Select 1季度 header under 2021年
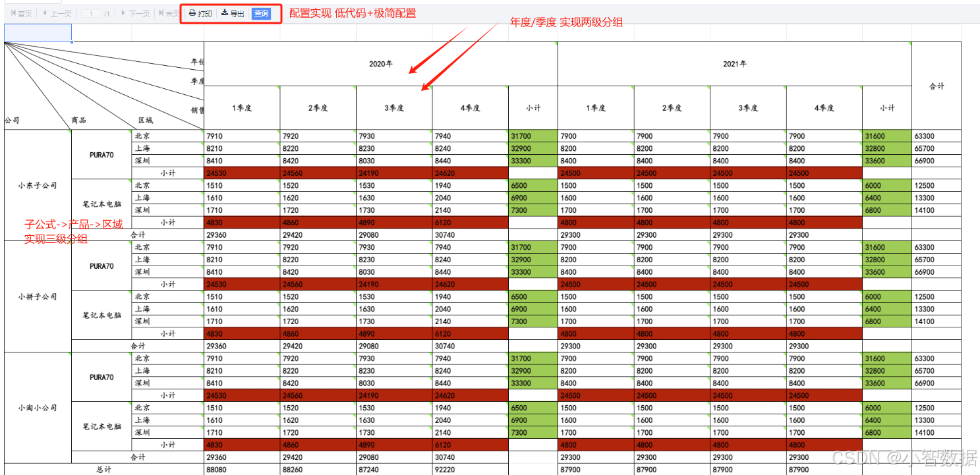This screenshot has width=980, height=475. 596,107
